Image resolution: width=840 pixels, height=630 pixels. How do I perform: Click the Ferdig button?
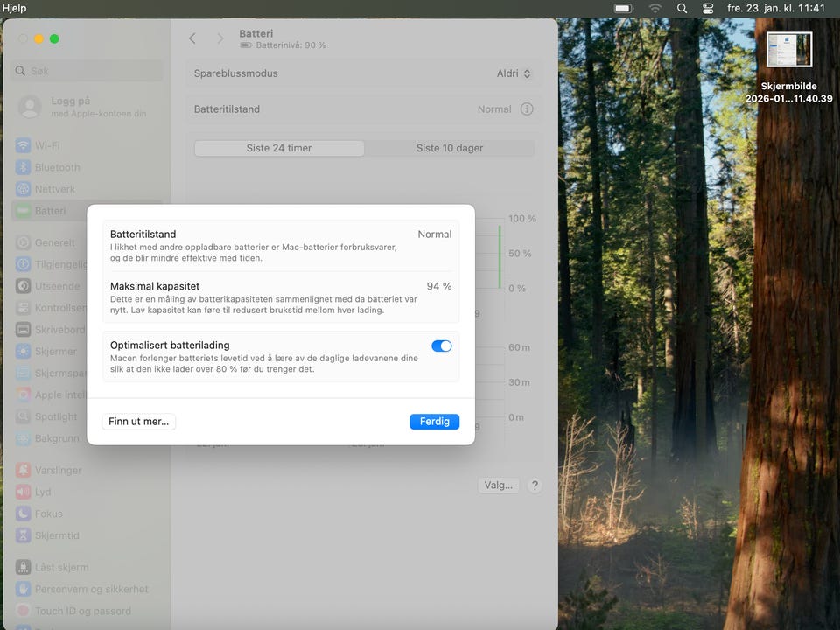point(435,422)
